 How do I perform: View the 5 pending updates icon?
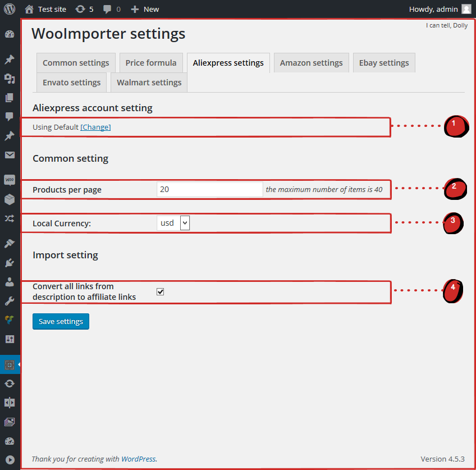[x=80, y=10]
